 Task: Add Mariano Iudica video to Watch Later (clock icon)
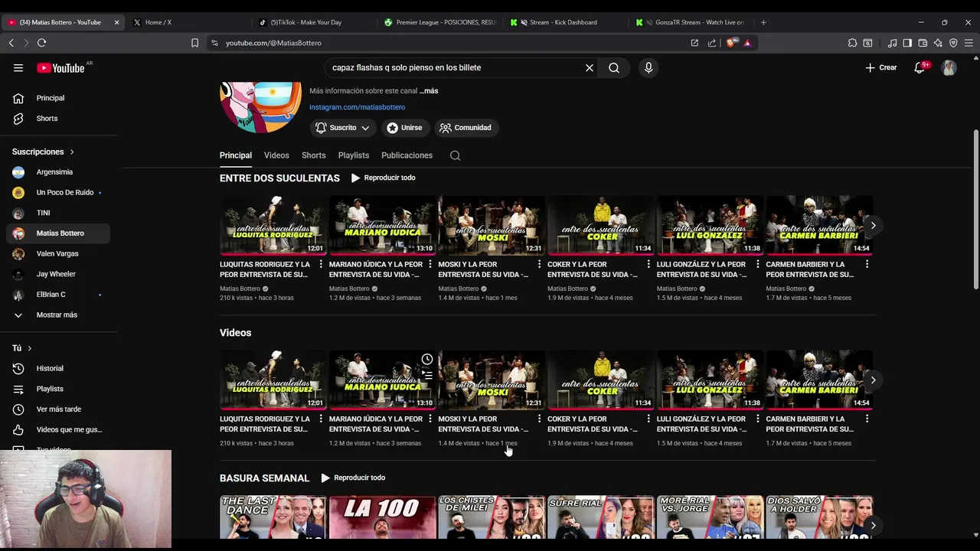click(x=427, y=360)
